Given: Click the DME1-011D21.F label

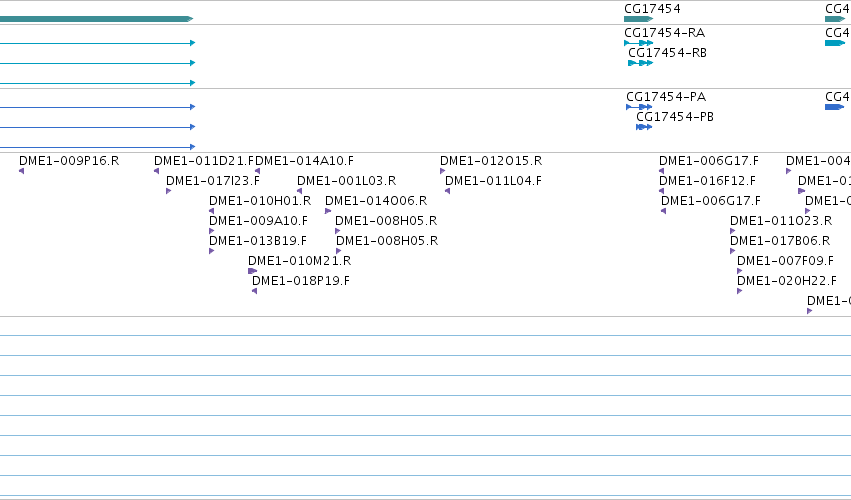Looking at the screenshot, I should (204, 161).
